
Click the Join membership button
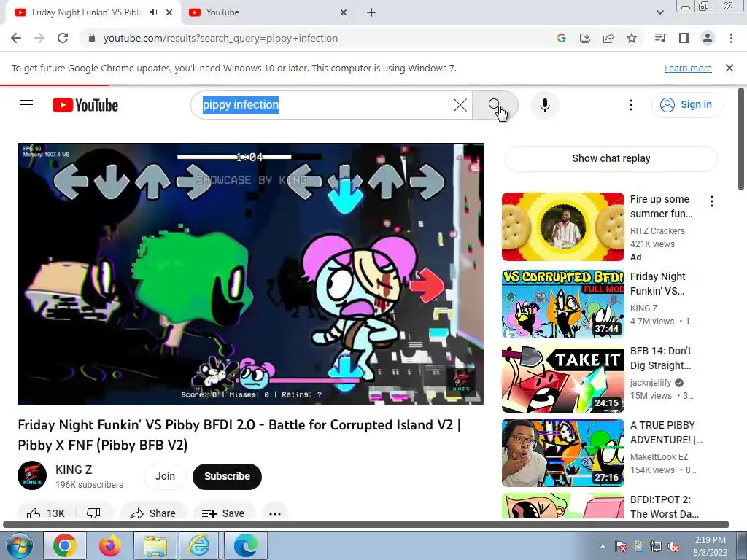pyautogui.click(x=165, y=476)
